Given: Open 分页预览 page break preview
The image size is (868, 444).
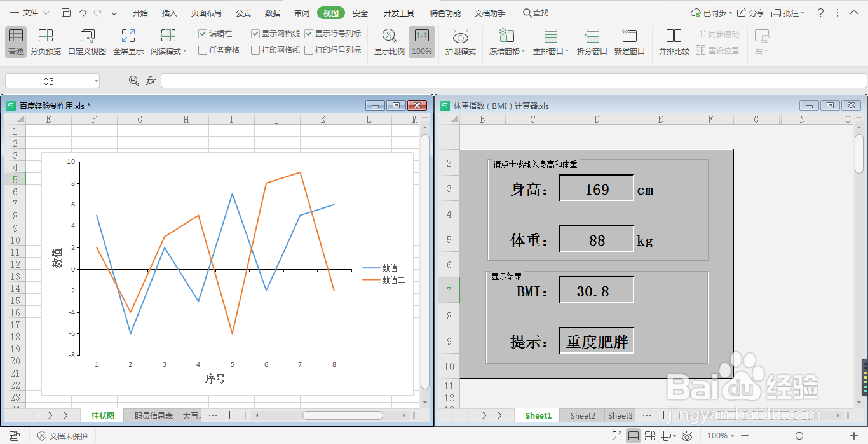Looking at the screenshot, I should [46, 43].
